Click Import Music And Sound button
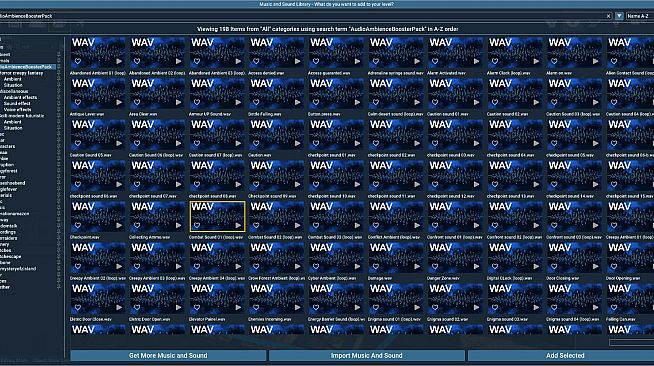Image resolution: width=654 pixels, height=366 pixels. coord(367,356)
